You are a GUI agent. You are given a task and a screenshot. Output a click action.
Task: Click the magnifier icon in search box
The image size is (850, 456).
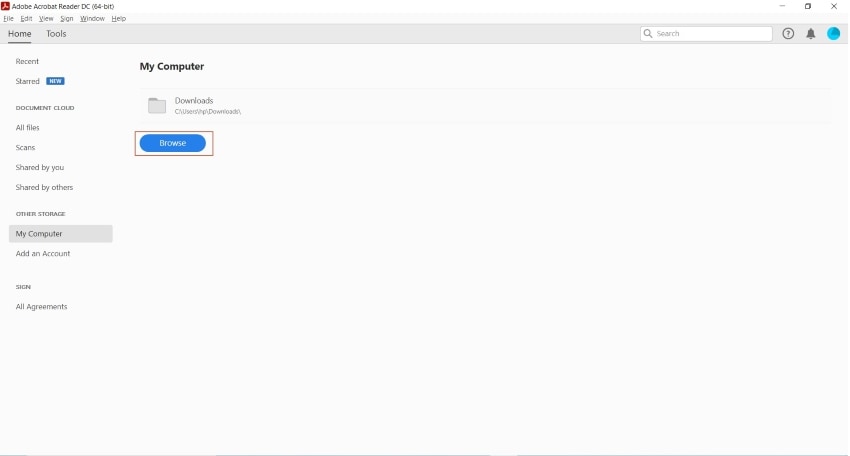(x=648, y=34)
